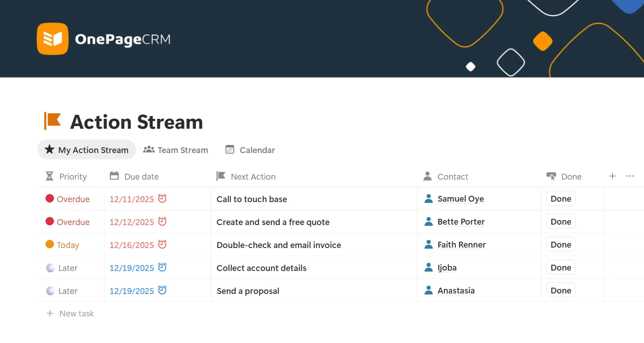Switch to the Team Stream tab
644x343 pixels.
[x=176, y=150]
